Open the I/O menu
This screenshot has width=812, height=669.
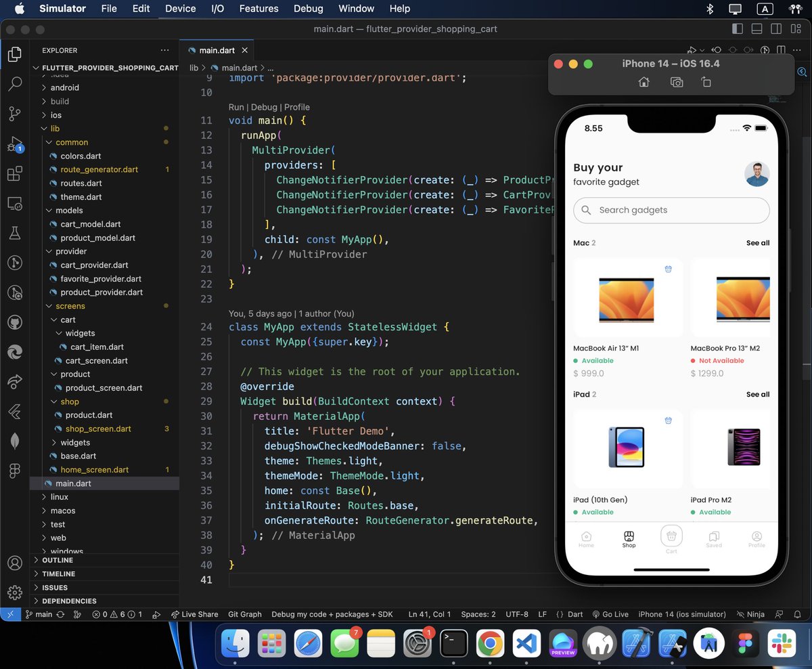point(217,9)
